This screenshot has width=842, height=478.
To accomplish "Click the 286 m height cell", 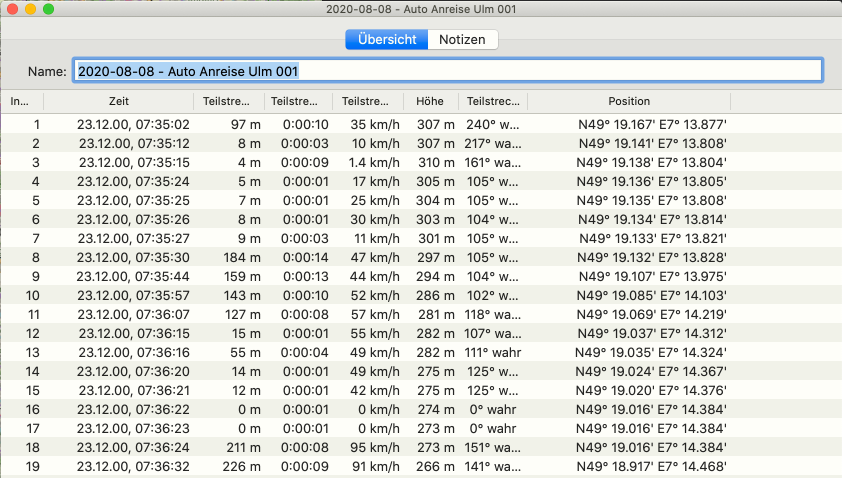I will (436, 295).
